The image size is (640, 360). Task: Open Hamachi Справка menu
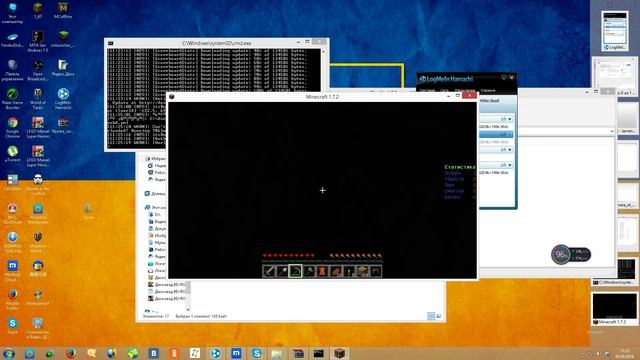488,90
